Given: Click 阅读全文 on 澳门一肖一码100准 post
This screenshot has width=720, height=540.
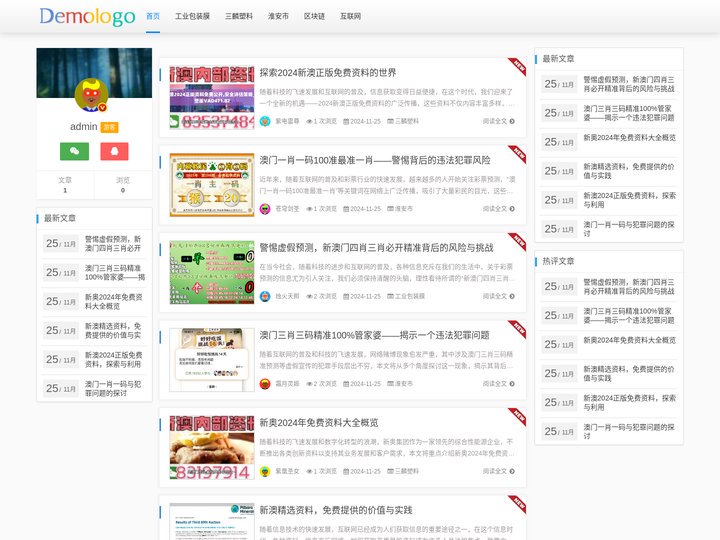Looking at the screenshot, I should click(498, 209).
